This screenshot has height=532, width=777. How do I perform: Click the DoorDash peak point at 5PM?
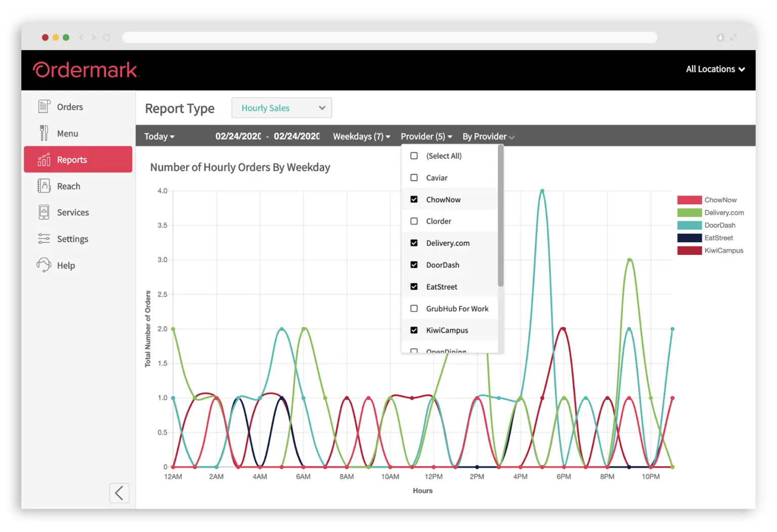tap(542, 191)
